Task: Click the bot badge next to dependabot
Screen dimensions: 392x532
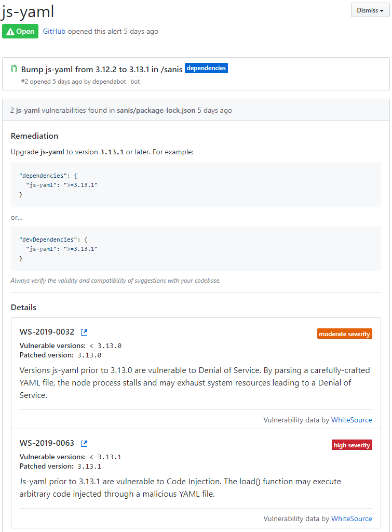Action: coord(134,81)
